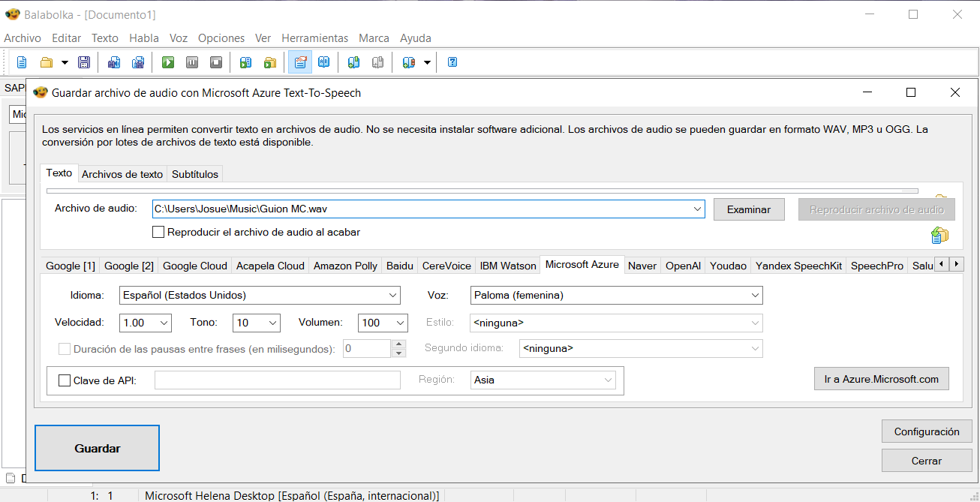Viewport: 980px width, 502px height.
Task: Select the Naver tab
Action: coord(642,266)
